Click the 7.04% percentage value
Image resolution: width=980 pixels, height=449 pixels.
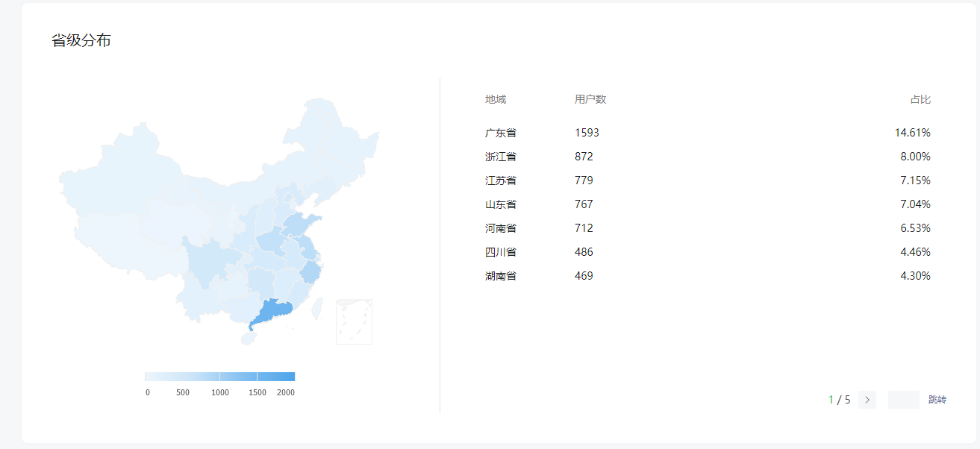click(916, 204)
